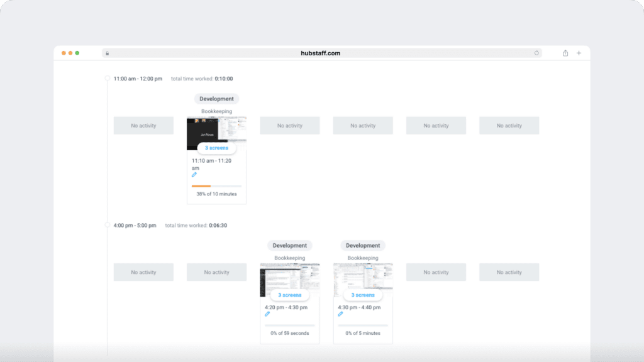Click the 38% of 10 minutes text
The height and width of the screenshot is (362, 644).
216,194
